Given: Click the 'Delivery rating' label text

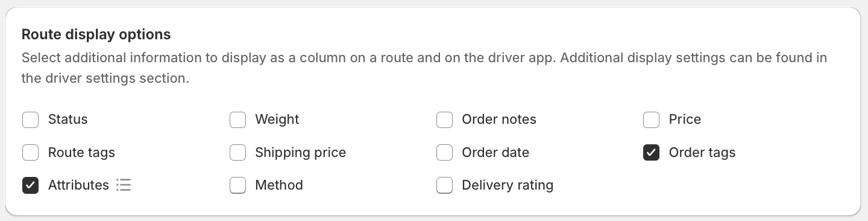Looking at the screenshot, I should point(508,185).
